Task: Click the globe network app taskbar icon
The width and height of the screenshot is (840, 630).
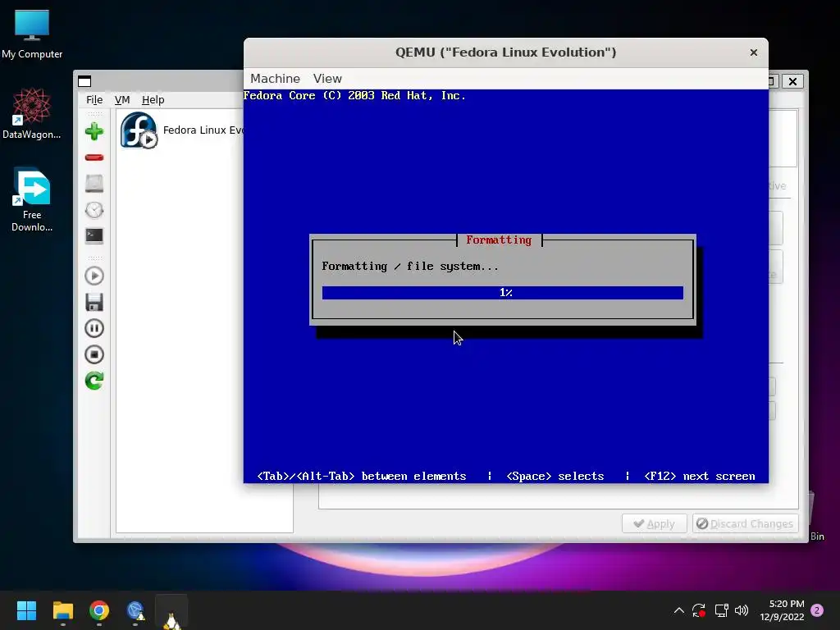Action: (x=135, y=610)
